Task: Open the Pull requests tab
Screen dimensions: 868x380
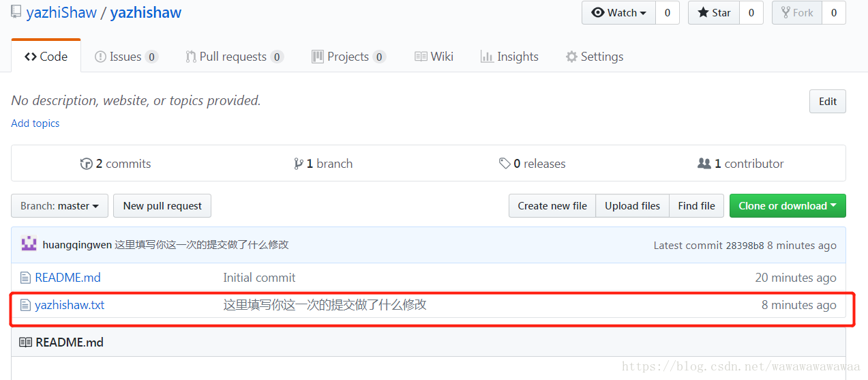Action: point(235,57)
